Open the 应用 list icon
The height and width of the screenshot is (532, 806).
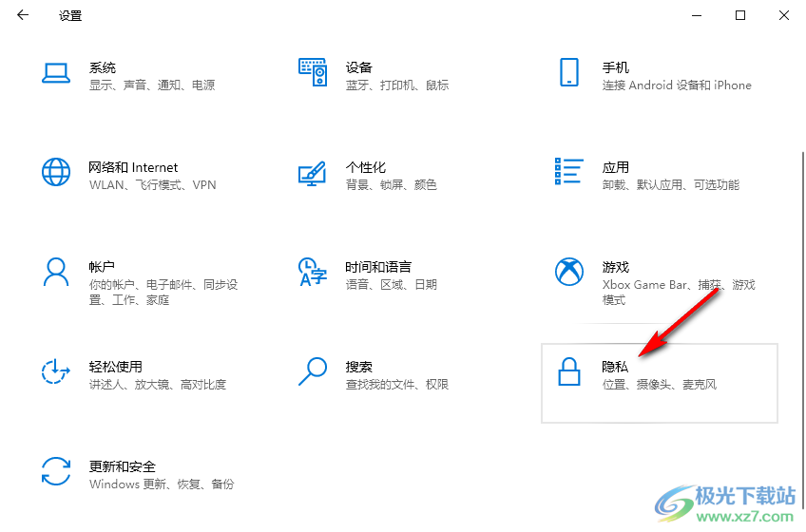pos(569,171)
